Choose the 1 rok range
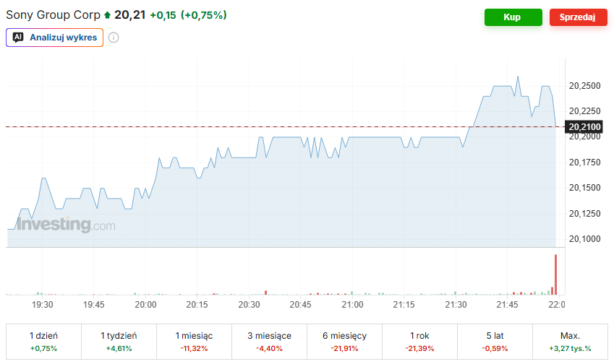 [x=419, y=342]
